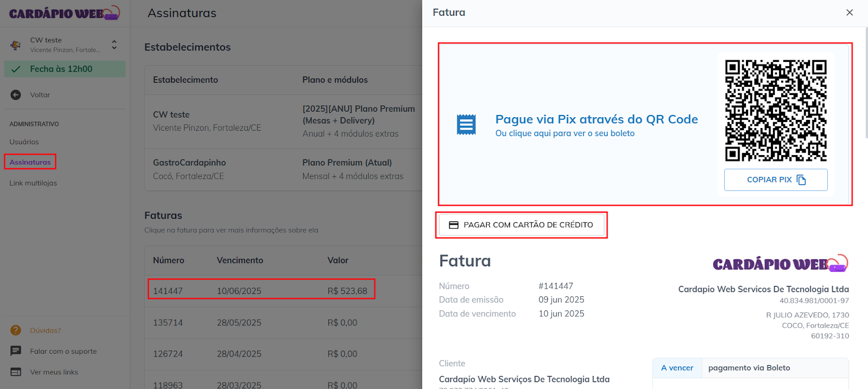The width and height of the screenshot is (868, 389).
Task: Select the A vencer status tab
Action: tap(677, 368)
